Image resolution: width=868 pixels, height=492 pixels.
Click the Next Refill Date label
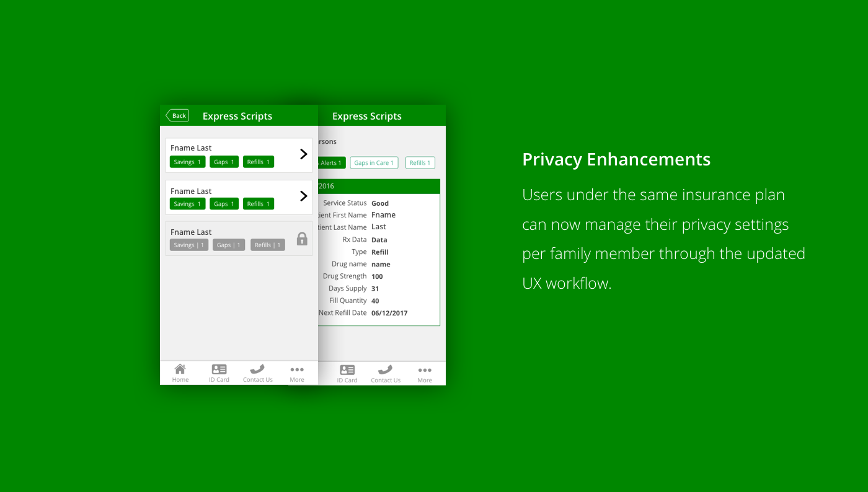pyautogui.click(x=343, y=313)
